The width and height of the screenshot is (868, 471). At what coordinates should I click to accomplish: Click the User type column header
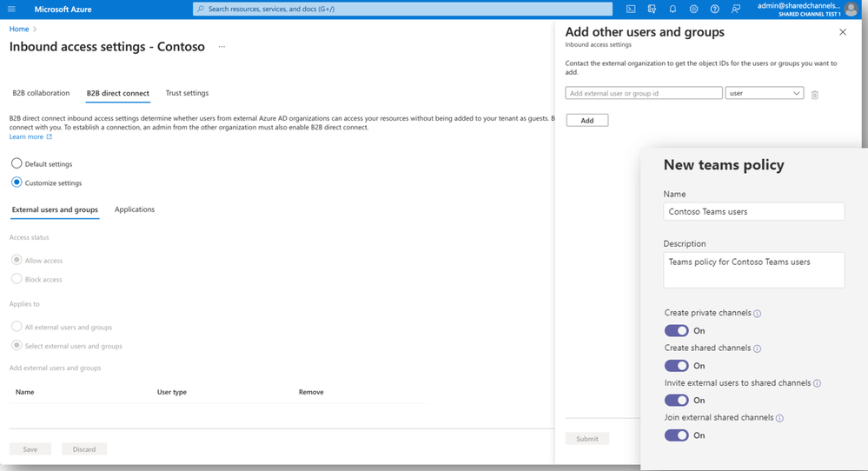coord(172,392)
